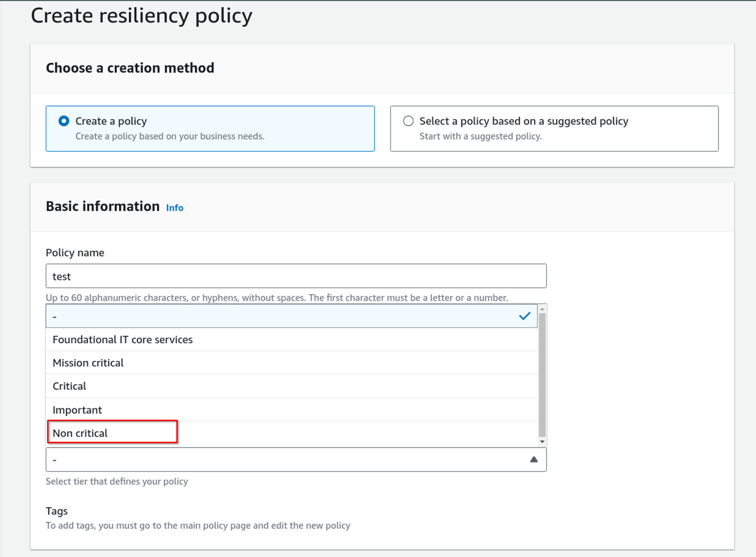This screenshot has width=756, height=557.
Task: Click the tier list scrollbar thumb
Action: 542,374
